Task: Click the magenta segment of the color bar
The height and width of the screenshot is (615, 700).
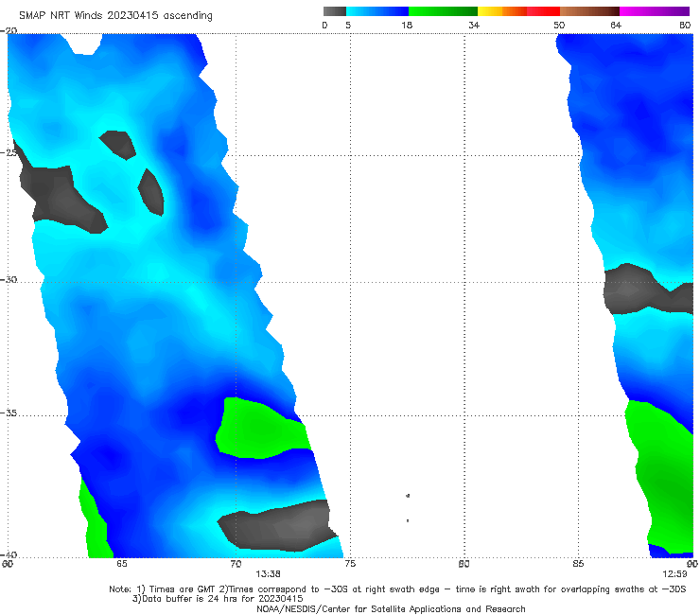Action: pyautogui.click(x=655, y=11)
